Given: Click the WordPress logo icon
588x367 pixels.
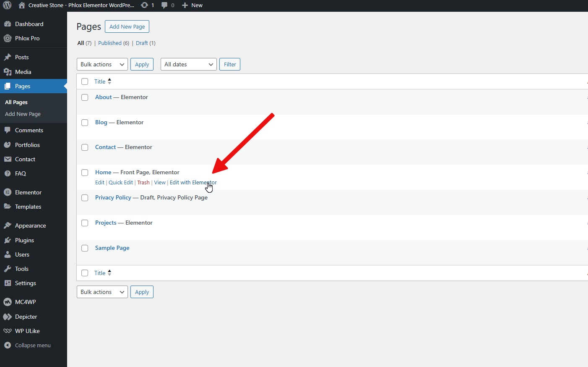Looking at the screenshot, I should [7, 5].
